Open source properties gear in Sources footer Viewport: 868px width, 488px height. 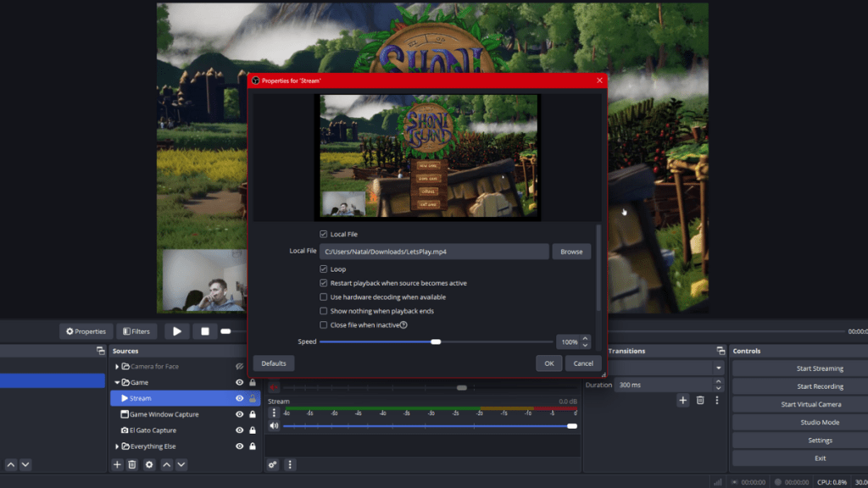149,465
